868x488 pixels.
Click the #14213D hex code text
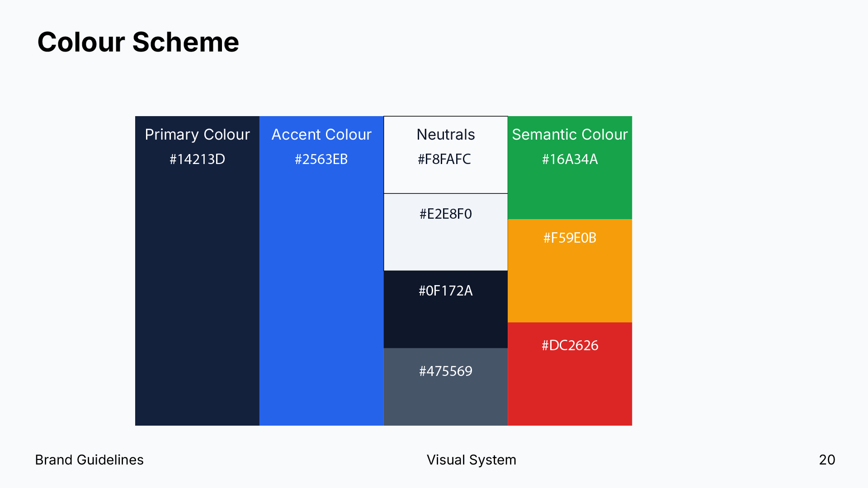pyautogui.click(x=197, y=159)
